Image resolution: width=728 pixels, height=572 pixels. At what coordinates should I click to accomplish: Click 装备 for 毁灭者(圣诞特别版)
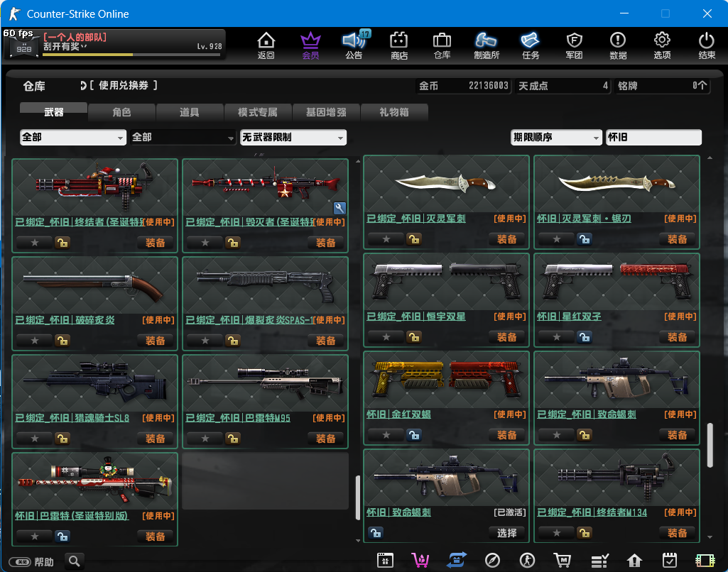point(326,243)
